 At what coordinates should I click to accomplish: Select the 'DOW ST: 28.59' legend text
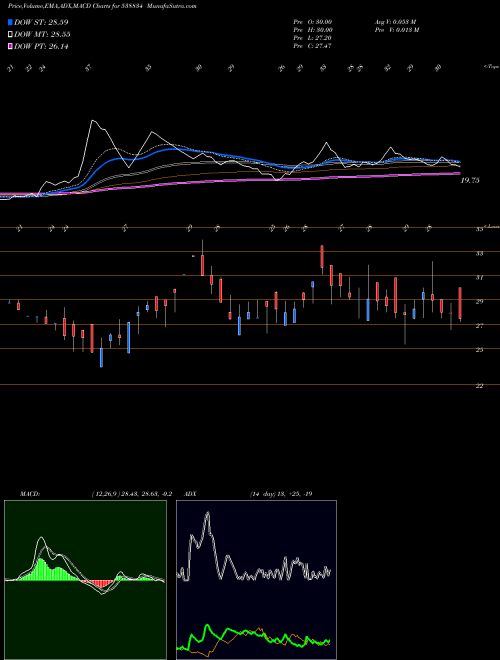coord(41,22)
